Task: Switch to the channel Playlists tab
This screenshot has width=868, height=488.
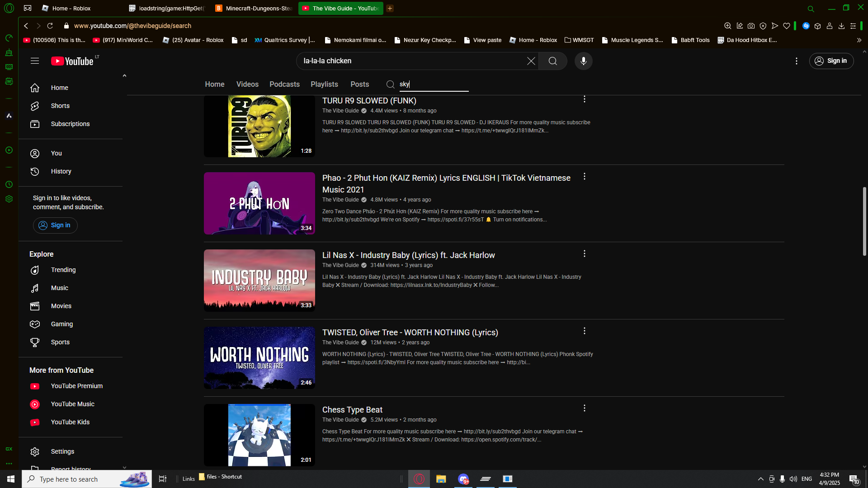Action: coord(325,84)
